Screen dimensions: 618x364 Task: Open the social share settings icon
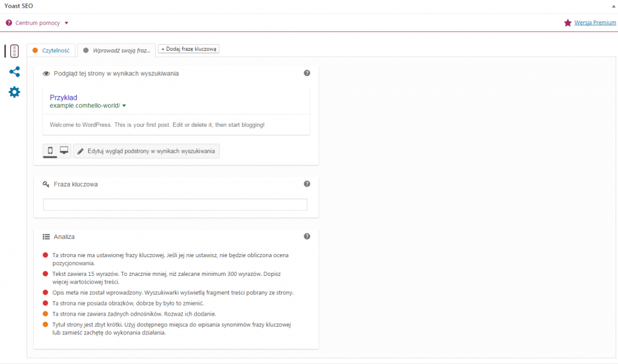(x=14, y=72)
